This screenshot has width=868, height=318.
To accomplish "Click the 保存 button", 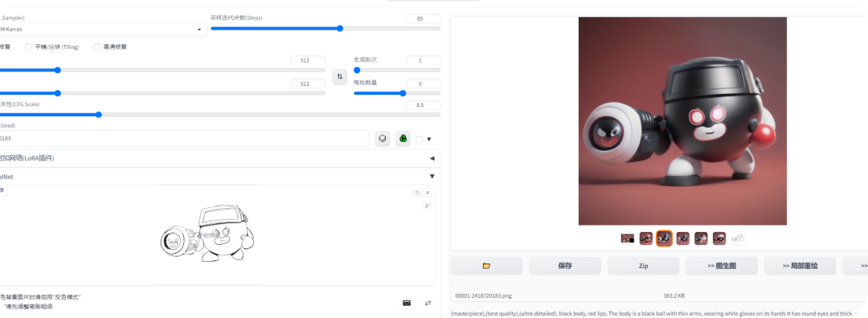I will pyautogui.click(x=565, y=266).
